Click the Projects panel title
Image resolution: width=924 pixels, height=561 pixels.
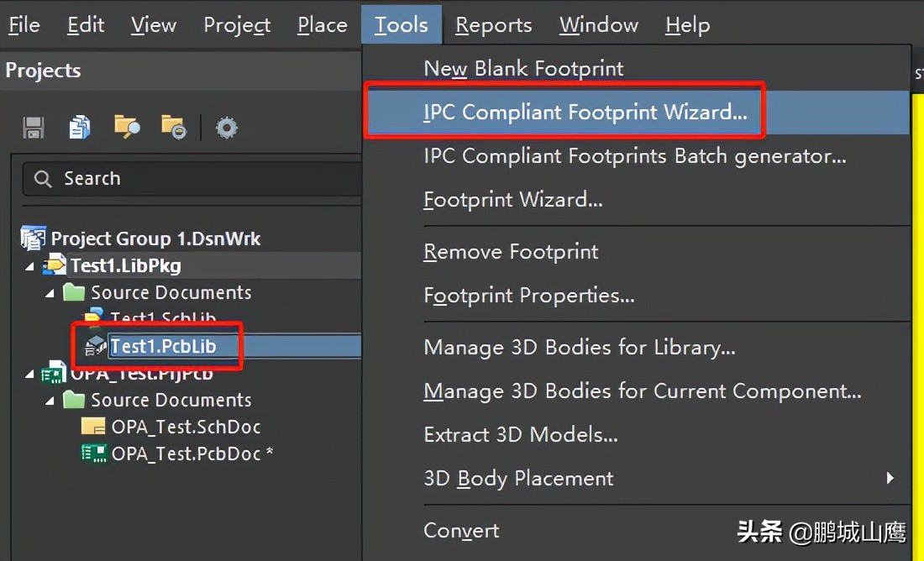[43, 71]
